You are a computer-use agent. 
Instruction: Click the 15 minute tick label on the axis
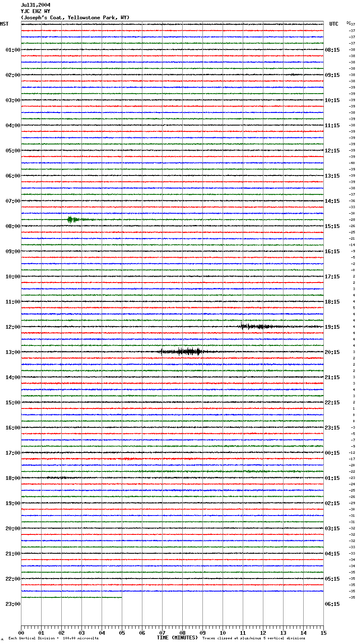tap(323, 633)
